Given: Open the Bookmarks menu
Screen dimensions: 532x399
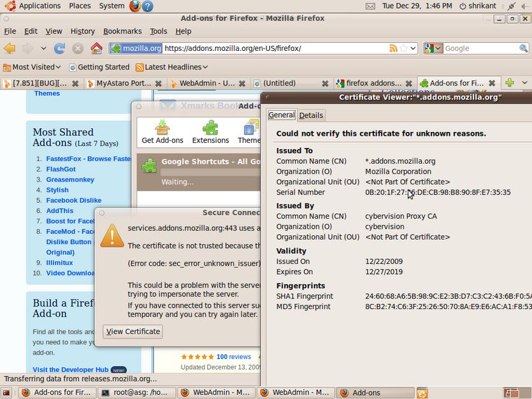Looking at the screenshot, I should click(122, 31).
